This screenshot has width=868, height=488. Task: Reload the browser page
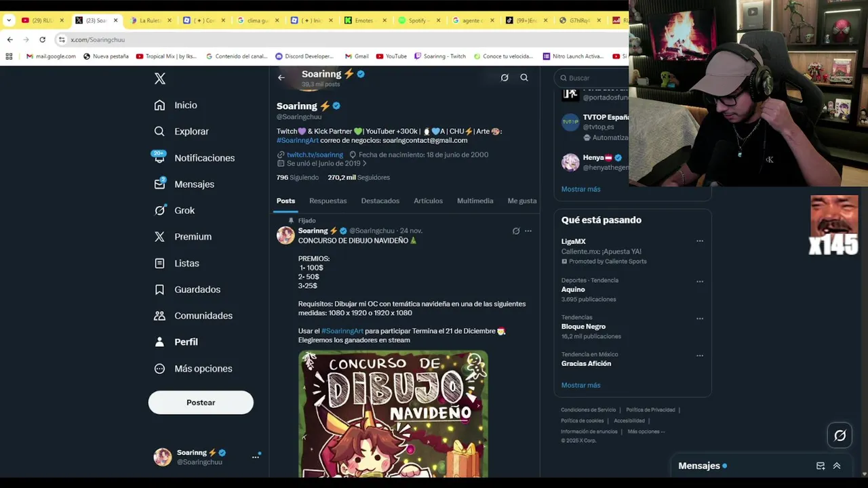pyautogui.click(x=42, y=39)
